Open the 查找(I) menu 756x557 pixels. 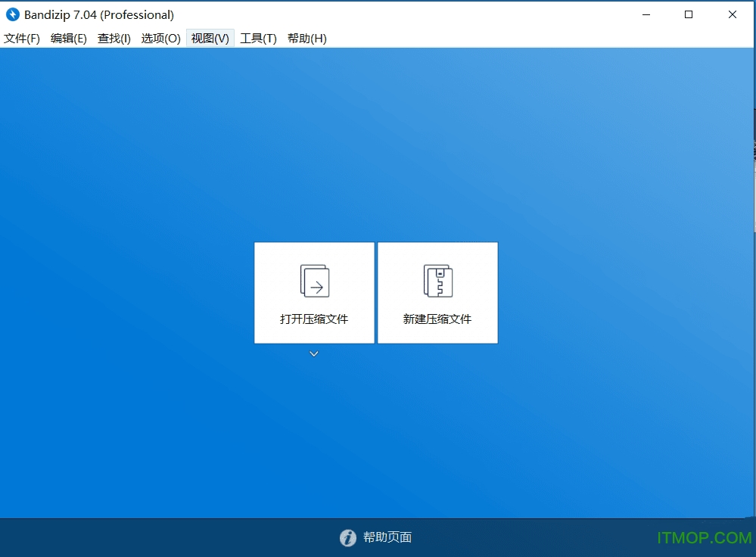[x=114, y=39]
